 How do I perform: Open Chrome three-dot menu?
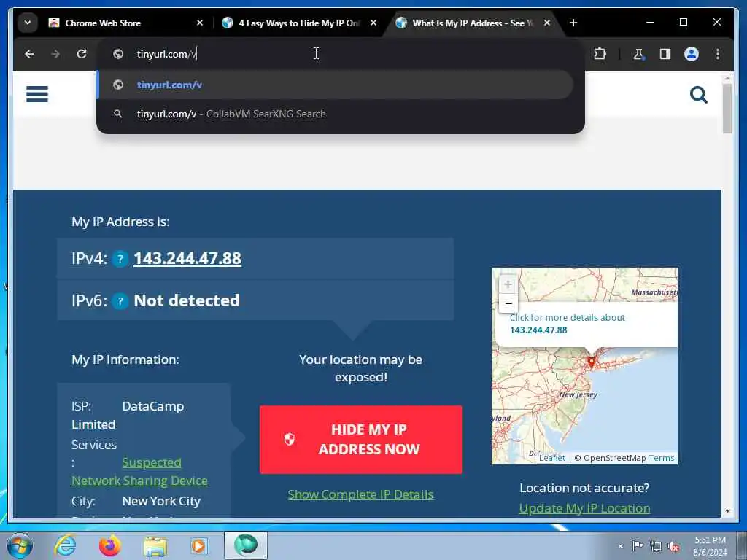[x=718, y=54]
